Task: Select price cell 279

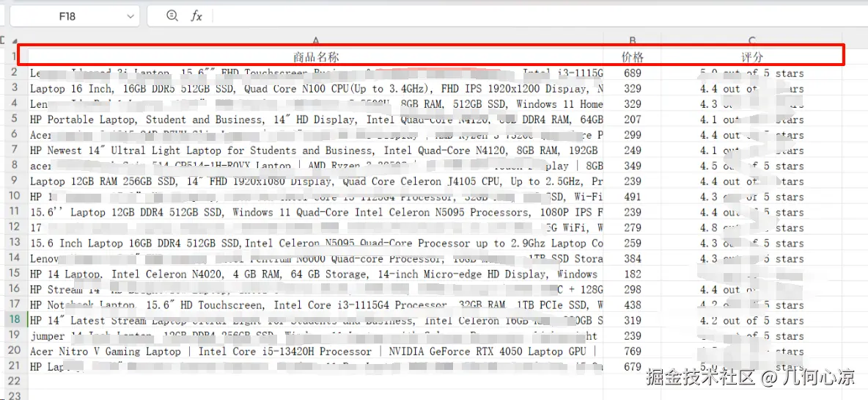Action: 632,228
